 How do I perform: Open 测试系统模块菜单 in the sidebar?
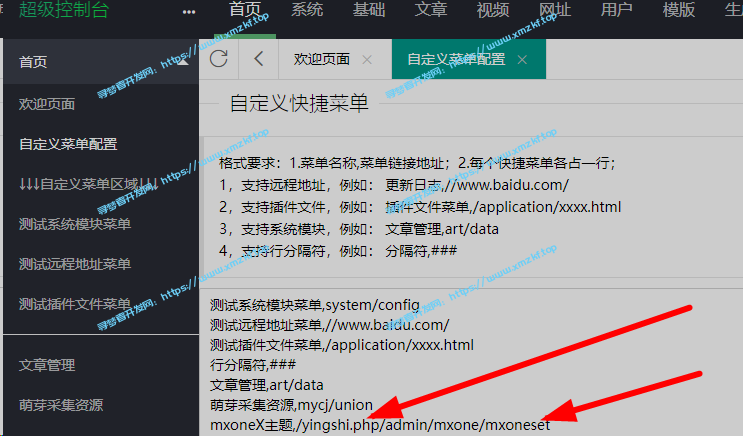[x=75, y=224]
